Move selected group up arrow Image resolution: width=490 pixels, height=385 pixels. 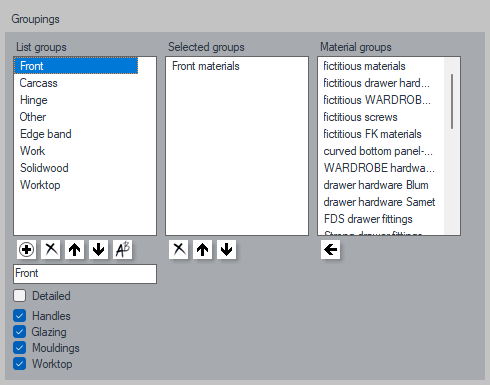tap(203, 249)
